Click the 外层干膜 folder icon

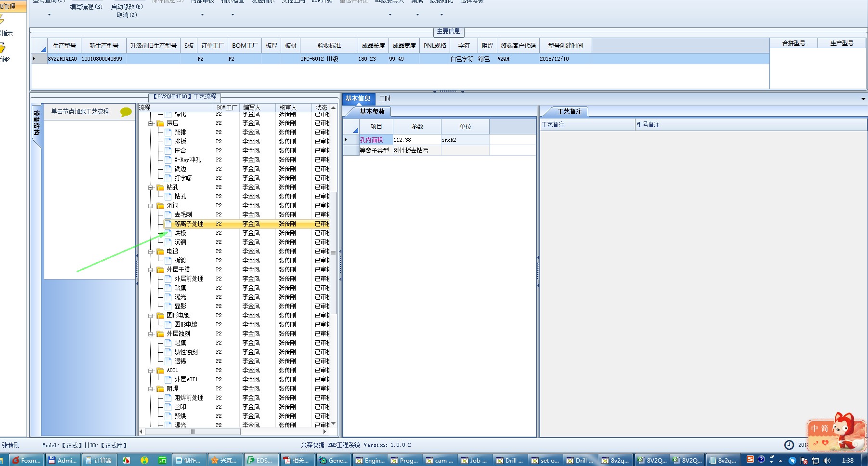[160, 270]
